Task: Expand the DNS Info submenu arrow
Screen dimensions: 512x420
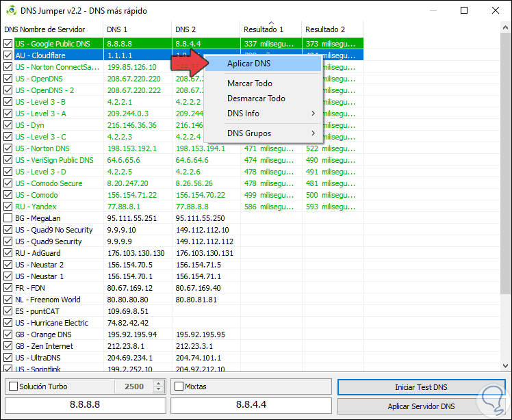Action: click(313, 114)
